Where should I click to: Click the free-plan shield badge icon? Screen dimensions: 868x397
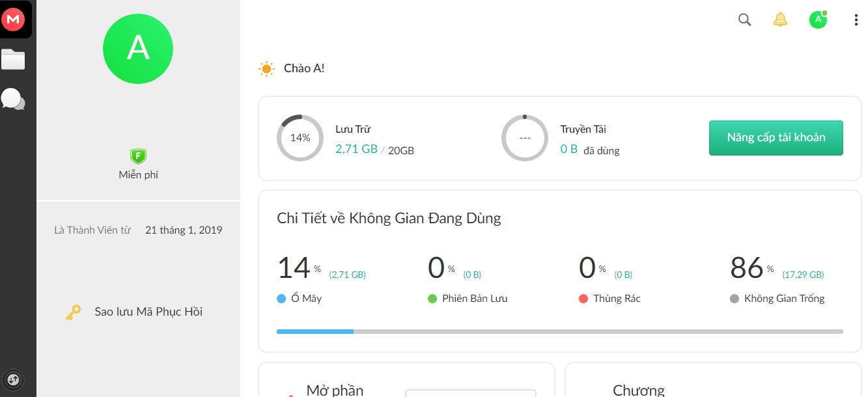[138, 156]
